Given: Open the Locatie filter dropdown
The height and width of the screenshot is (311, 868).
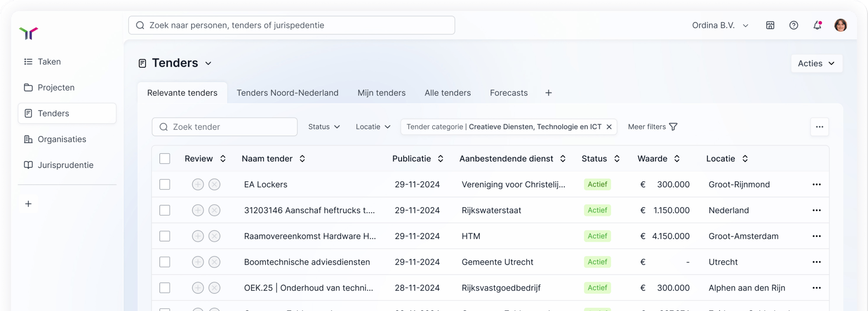Looking at the screenshot, I should click(x=373, y=127).
